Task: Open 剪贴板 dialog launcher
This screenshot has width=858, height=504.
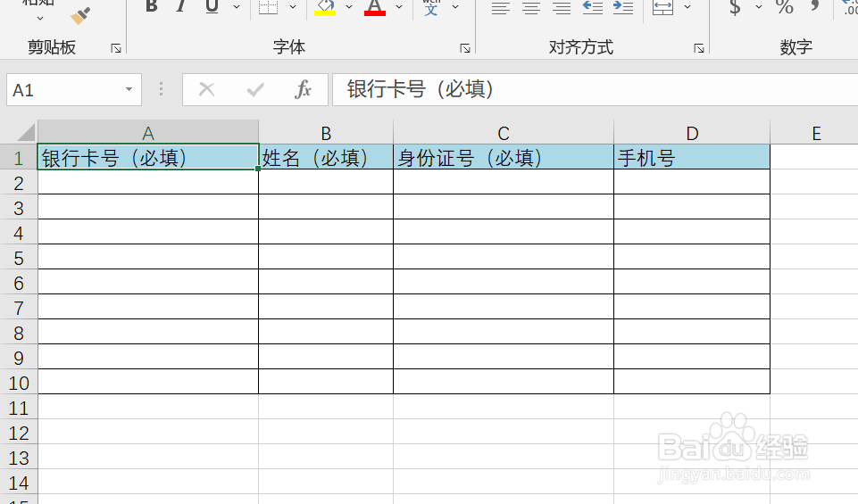Action: click(x=116, y=49)
